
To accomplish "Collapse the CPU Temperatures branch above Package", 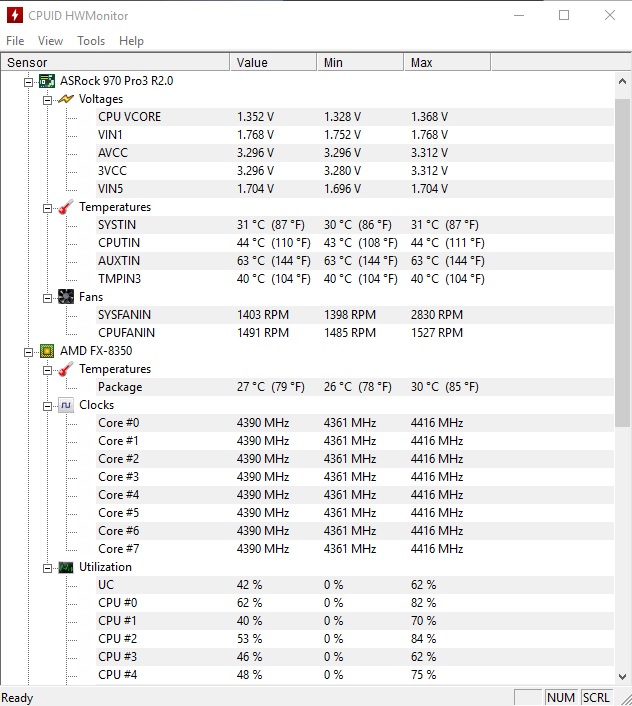I will pos(47,370).
